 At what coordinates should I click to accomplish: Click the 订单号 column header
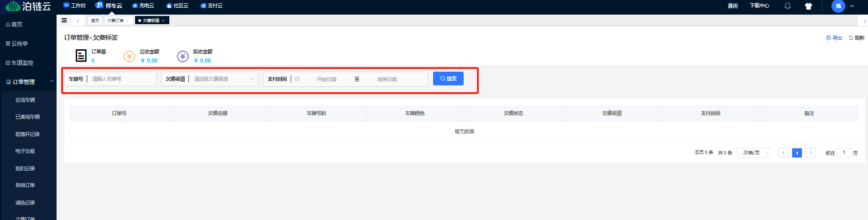(119, 113)
